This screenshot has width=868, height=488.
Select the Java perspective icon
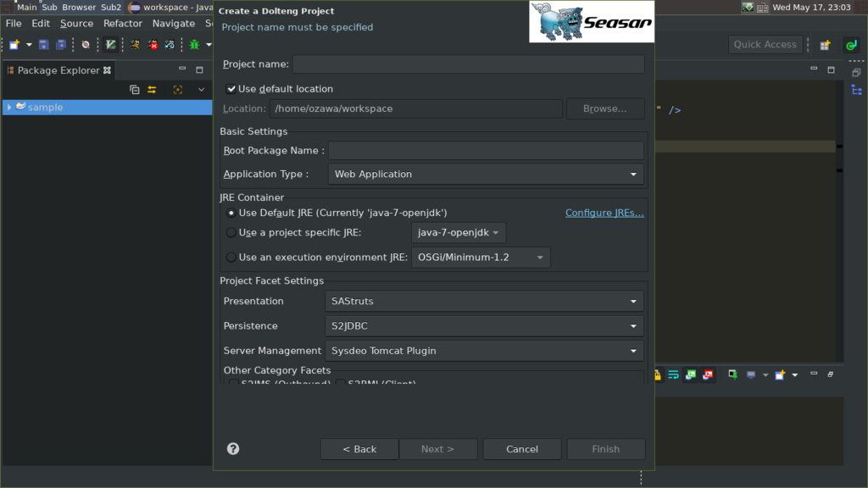click(x=851, y=45)
